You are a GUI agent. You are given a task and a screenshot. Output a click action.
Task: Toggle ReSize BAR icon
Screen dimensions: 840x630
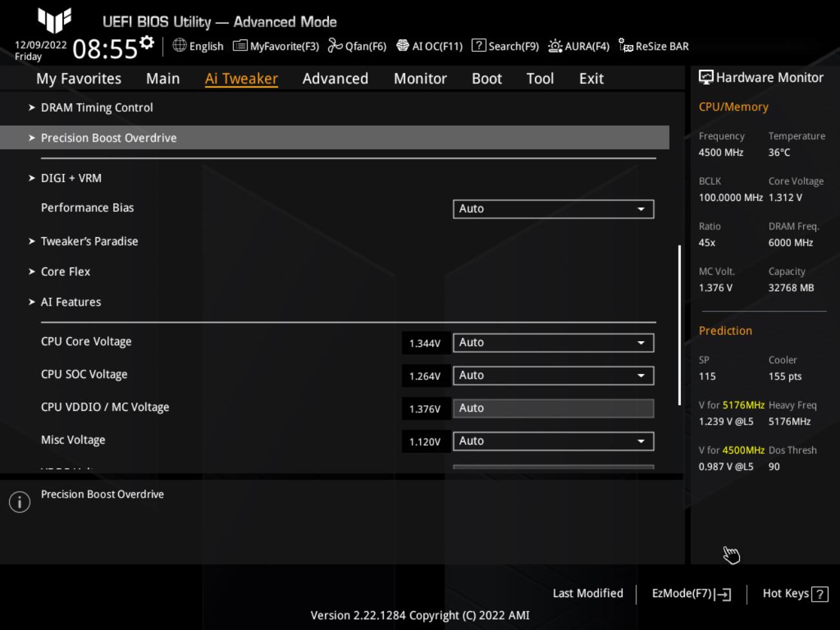(625, 45)
